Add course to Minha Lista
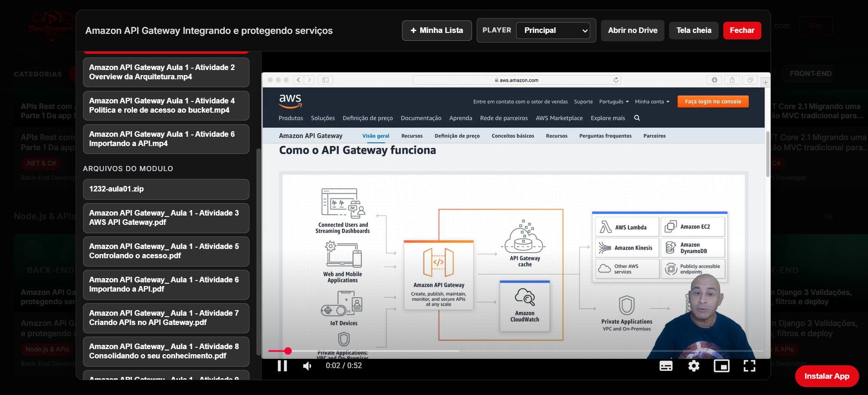 (437, 31)
